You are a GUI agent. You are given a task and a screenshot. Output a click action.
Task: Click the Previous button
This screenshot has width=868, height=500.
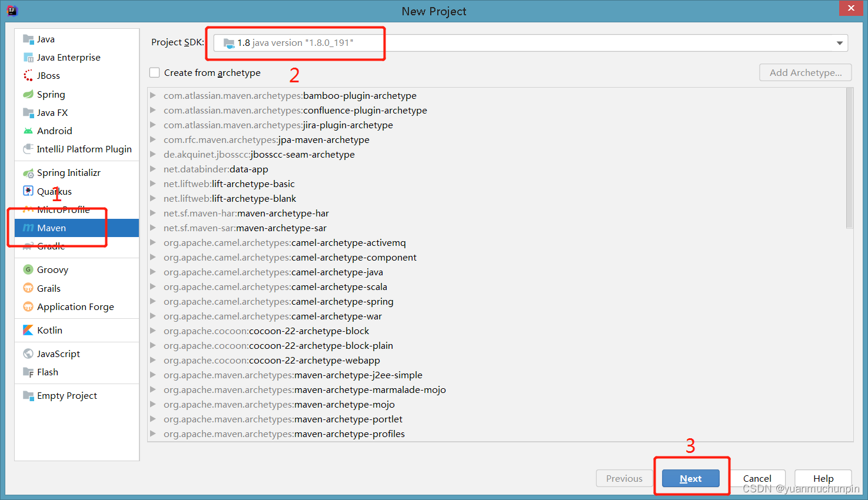[x=624, y=478]
